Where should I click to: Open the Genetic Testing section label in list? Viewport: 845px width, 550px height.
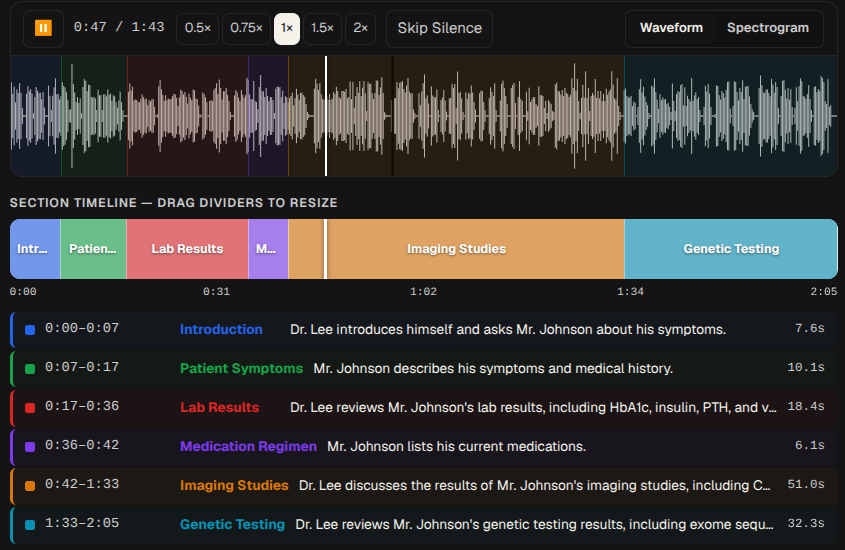[232, 524]
